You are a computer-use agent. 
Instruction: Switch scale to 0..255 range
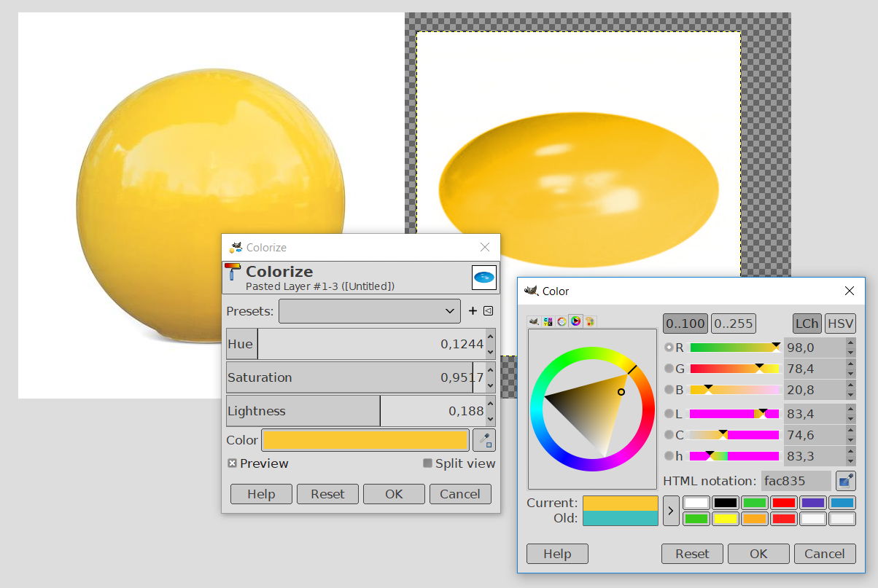(x=734, y=324)
